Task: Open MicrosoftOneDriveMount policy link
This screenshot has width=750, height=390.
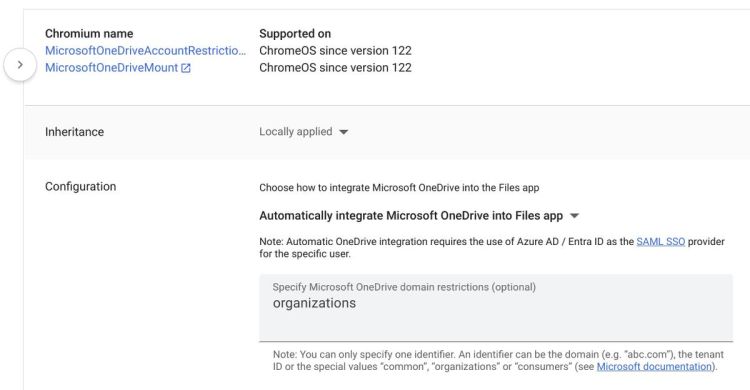Action: click(x=111, y=68)
